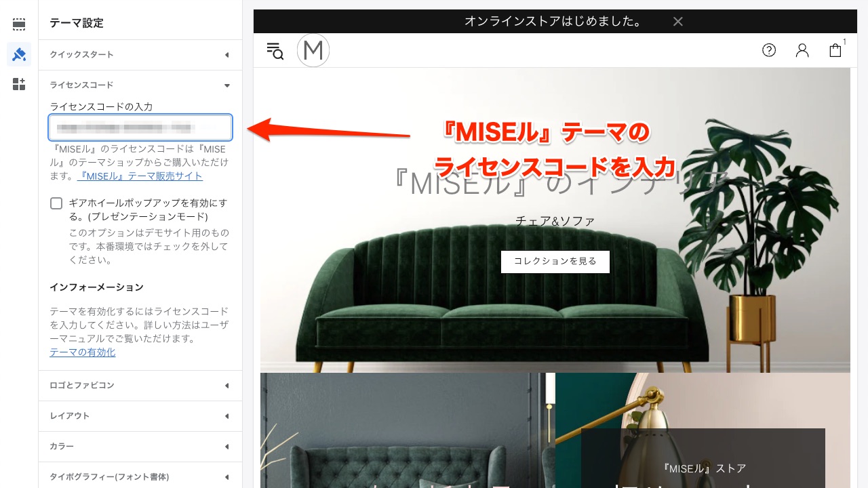Click the インフォーメーション heading
Image resolution: width=868 pixels, height=488 pixels.
click(x=96, y=287)
